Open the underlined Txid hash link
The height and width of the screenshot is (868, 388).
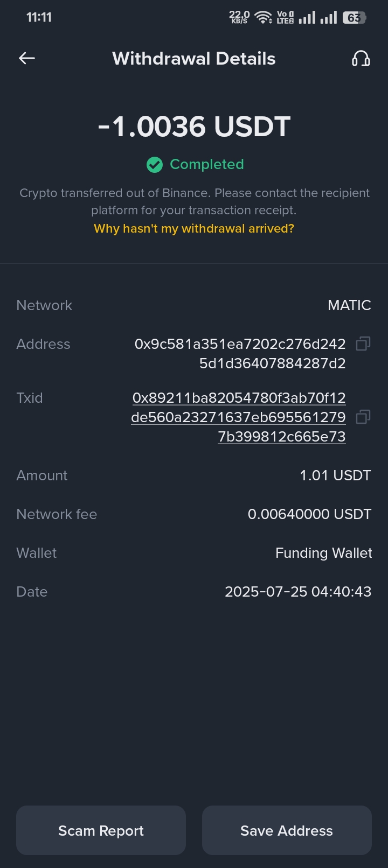pyautogui.click(x=238, y=417)
